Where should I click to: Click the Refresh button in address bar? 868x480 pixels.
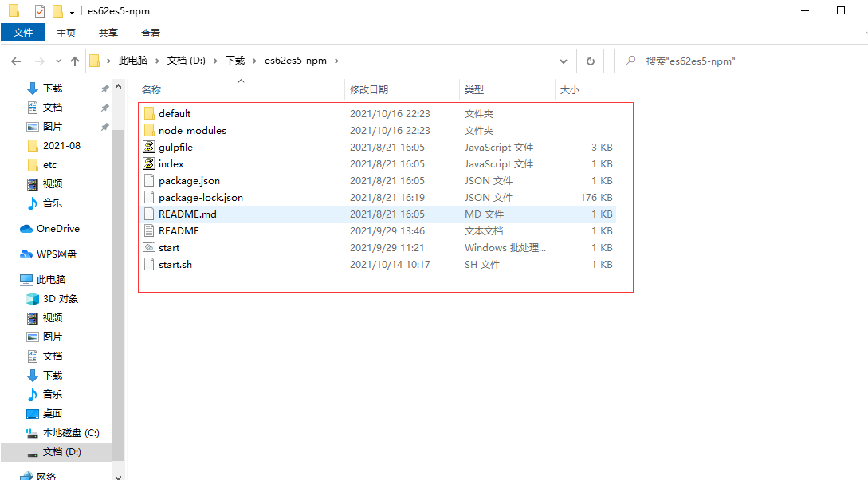[x=590, y=61]
